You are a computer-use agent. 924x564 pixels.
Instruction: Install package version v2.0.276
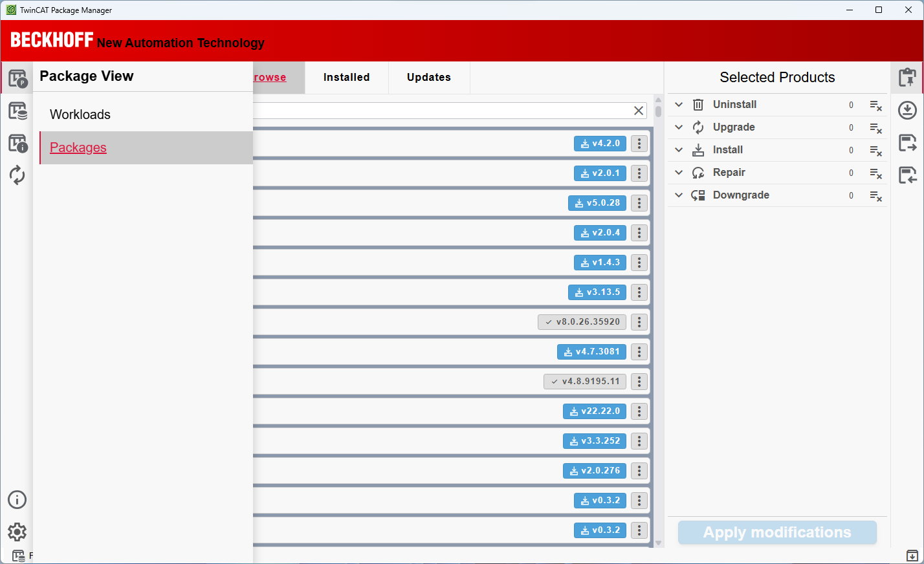pos(595,471)
